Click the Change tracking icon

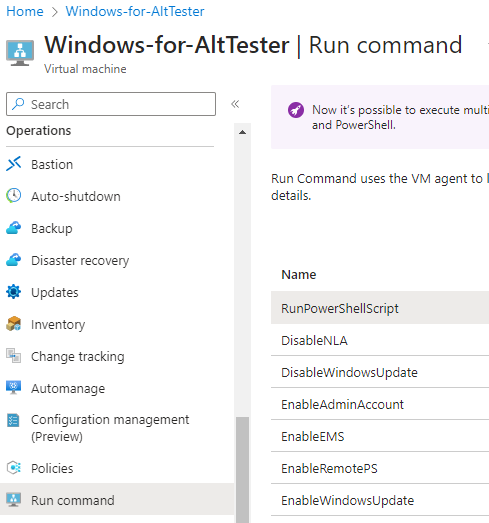pos(14,356)
